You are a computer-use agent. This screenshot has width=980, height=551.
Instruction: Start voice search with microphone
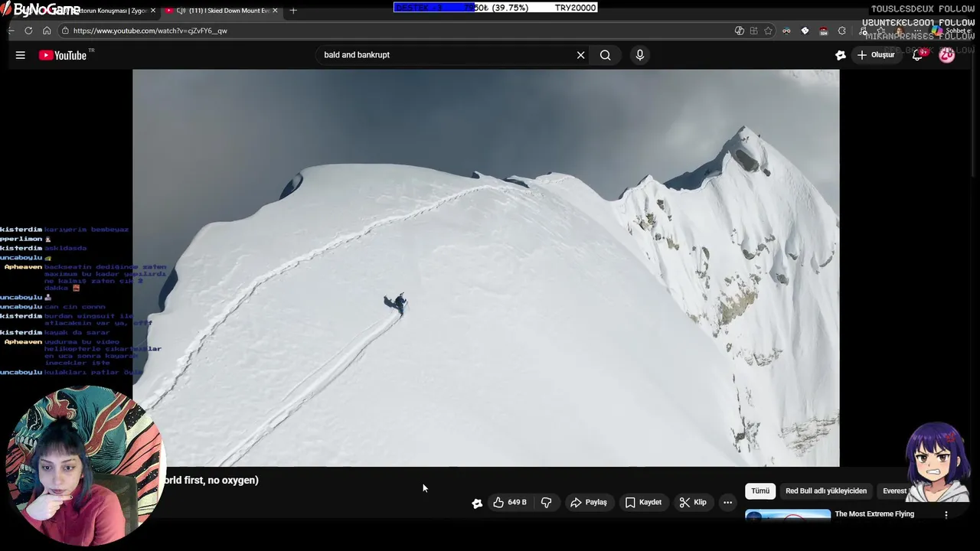pyautogui.click(x=640, y=55)
